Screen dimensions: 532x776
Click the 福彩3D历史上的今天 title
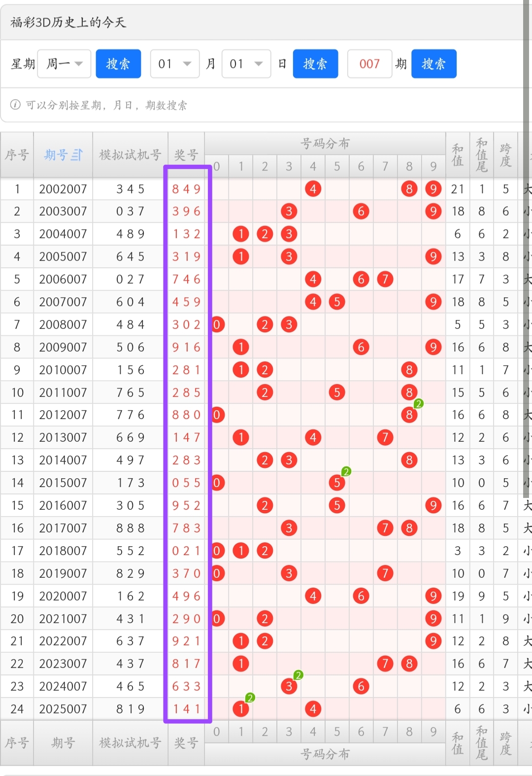(x=68, y=22)
